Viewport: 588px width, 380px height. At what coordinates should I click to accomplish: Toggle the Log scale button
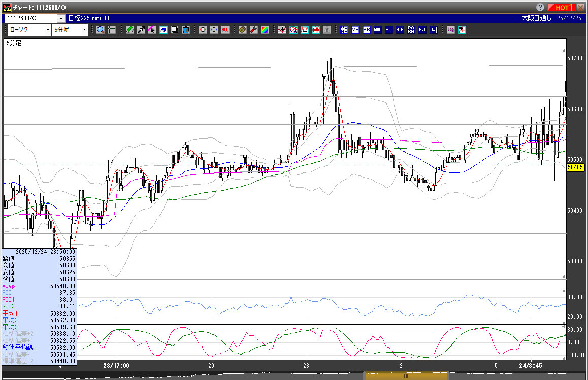tap(450, 30)
